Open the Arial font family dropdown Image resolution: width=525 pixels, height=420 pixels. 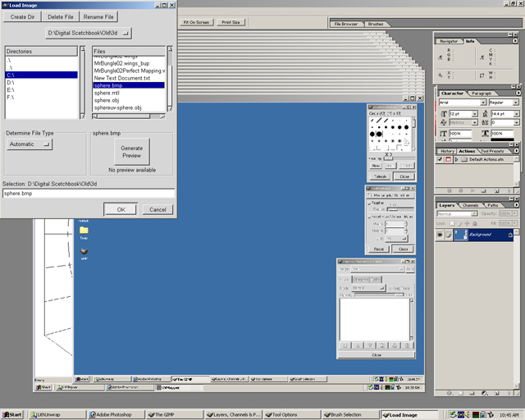pyautogui.click(x=483, y=103)
